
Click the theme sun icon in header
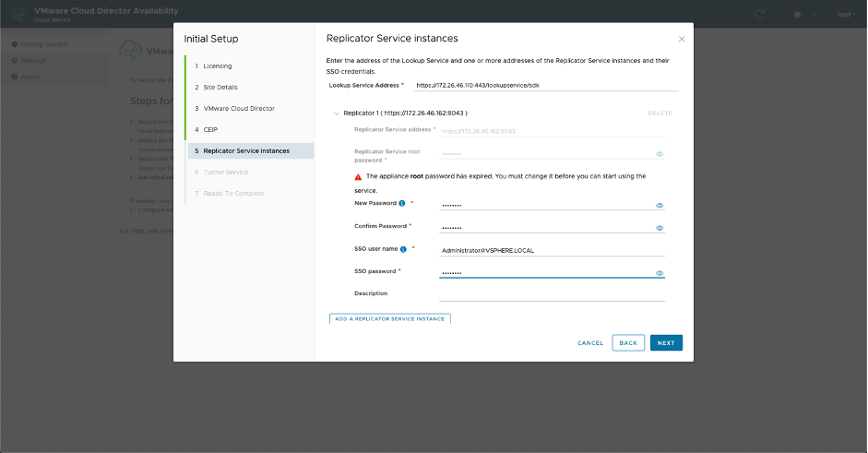coord(798,15)
